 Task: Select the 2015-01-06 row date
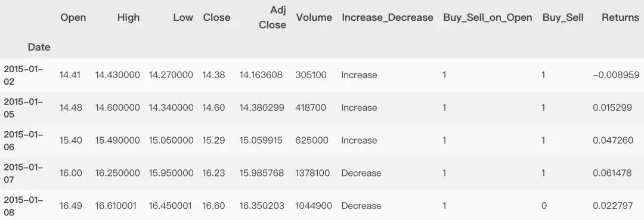point(23,140)
